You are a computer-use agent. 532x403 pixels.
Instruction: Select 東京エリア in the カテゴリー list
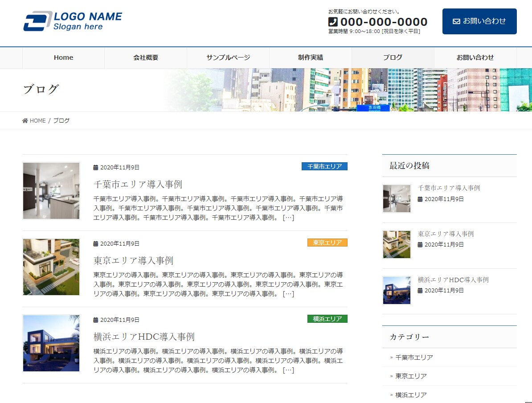point(411,376)
